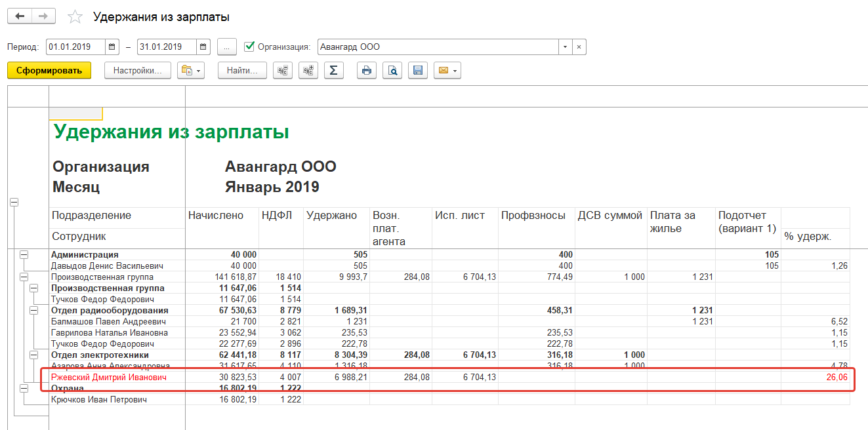Image resolution: width=868 pixels, height=430 pixels.
Task: Expand the email send dropdown arrow
Action: (454, 71)
